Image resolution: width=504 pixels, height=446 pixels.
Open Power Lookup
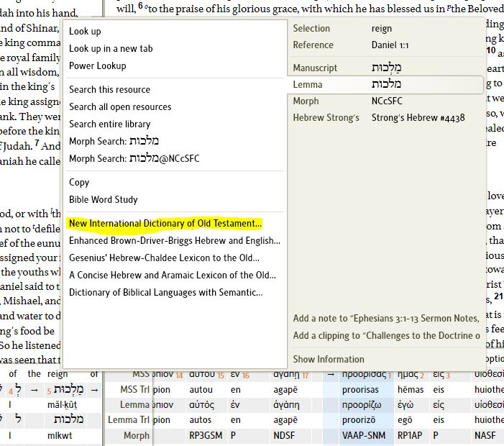[97, 66]
